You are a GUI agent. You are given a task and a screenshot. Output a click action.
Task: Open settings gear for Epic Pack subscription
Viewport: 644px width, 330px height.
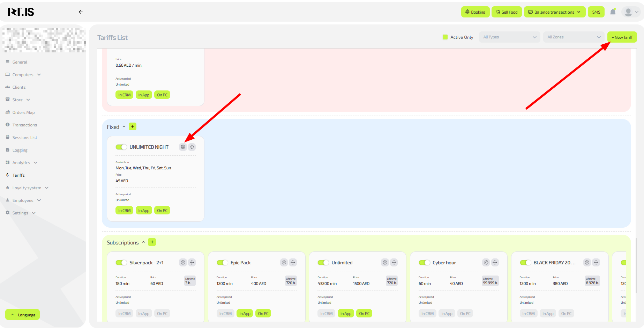point(284,263)
